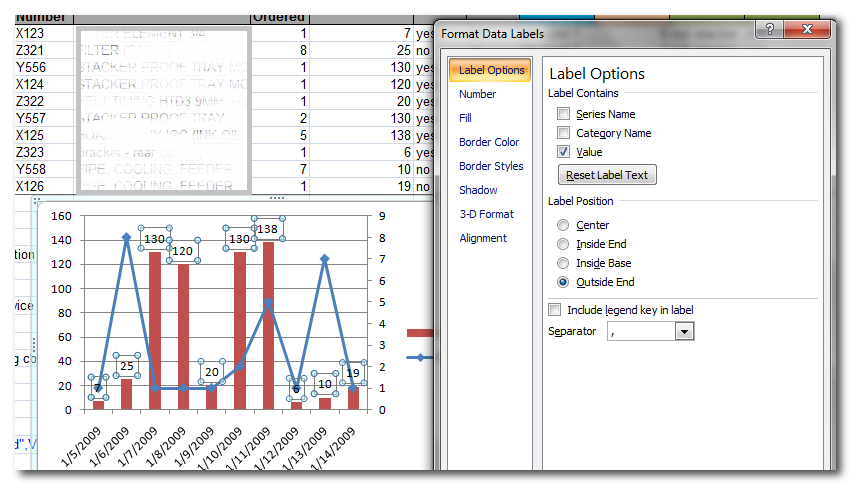Open Border Color settings
This screenshot has width=851, height=485.
point(488,142)
